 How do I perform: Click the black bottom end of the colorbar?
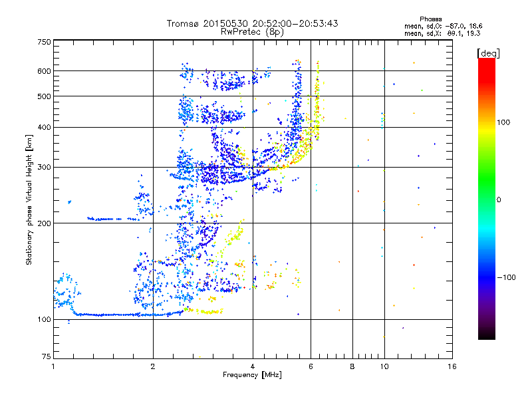pyautogui.click(x=487, y=334)
